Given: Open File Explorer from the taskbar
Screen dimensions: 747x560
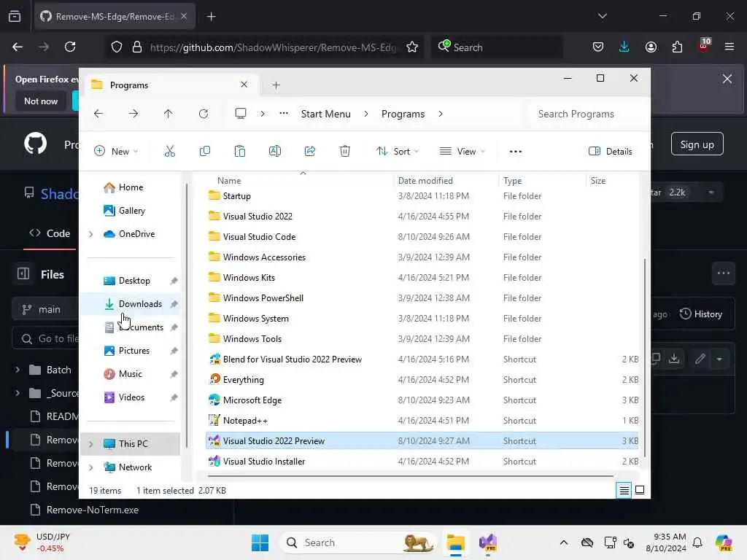Looking at the screenshot, I should tap(455, 542).
